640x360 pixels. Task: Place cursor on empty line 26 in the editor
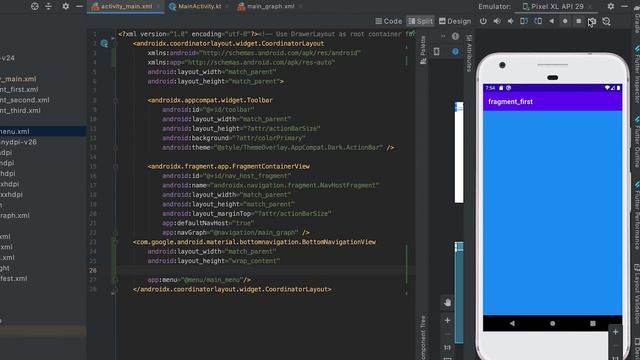point(265,270)
